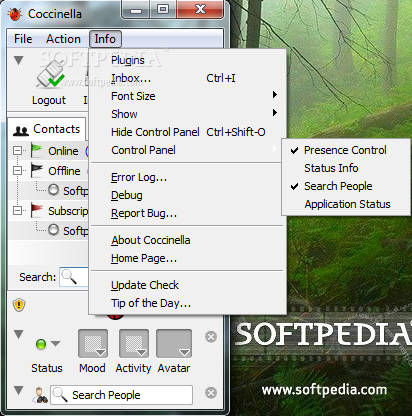Collapse the Online group tree node
This screenshot has height=416, width=412.
[17, 151]
